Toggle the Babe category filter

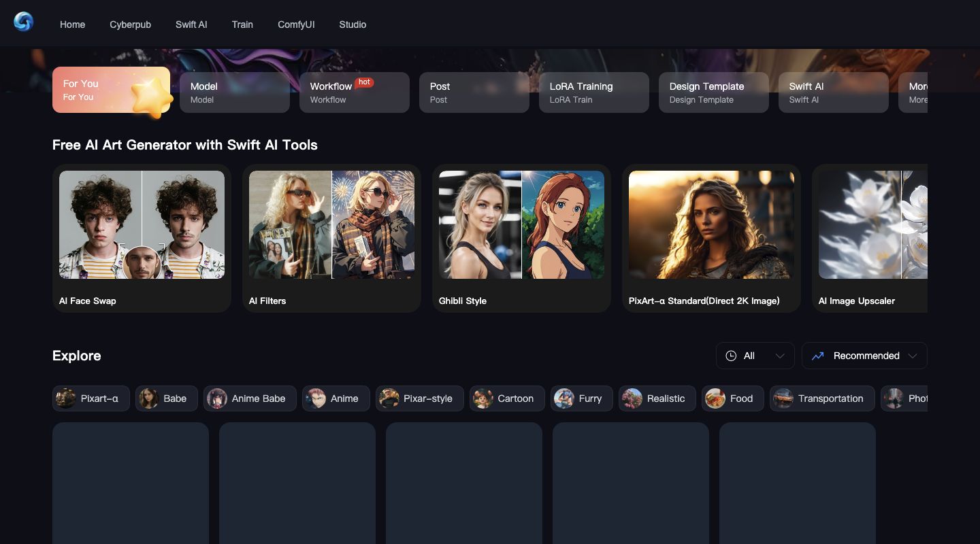tap(166, 398)
